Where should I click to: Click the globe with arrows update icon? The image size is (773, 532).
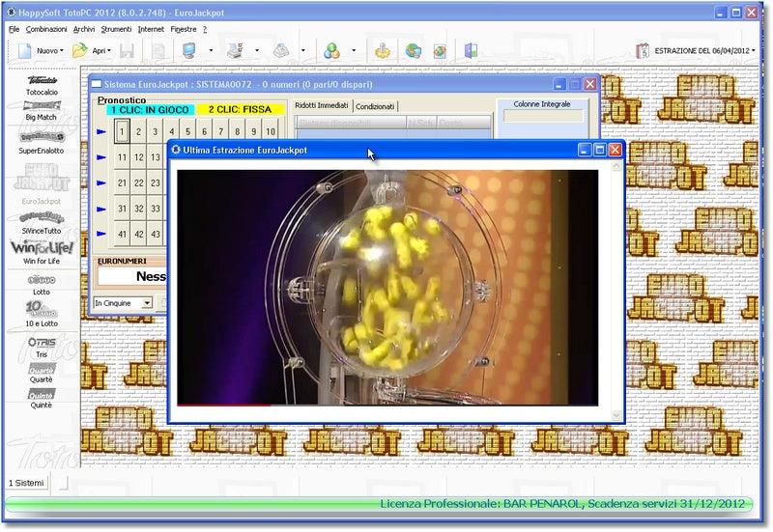click(440, 51)
